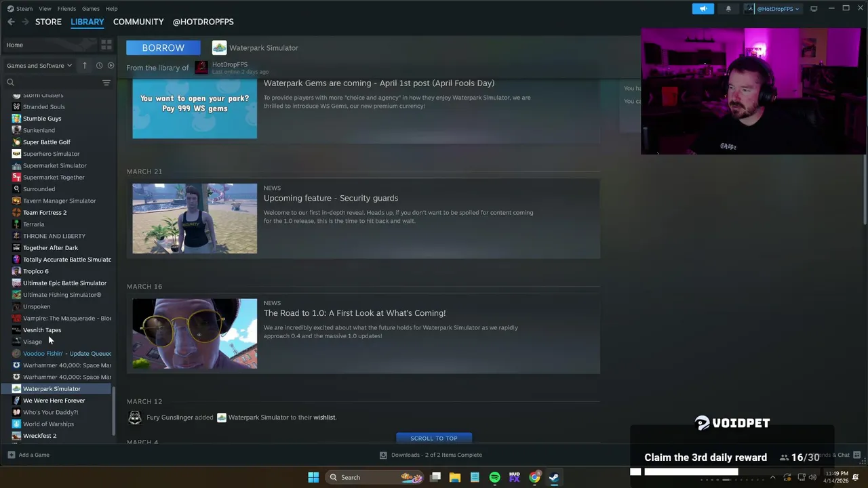Click HotDropFPS library owner name

(230, 64)
